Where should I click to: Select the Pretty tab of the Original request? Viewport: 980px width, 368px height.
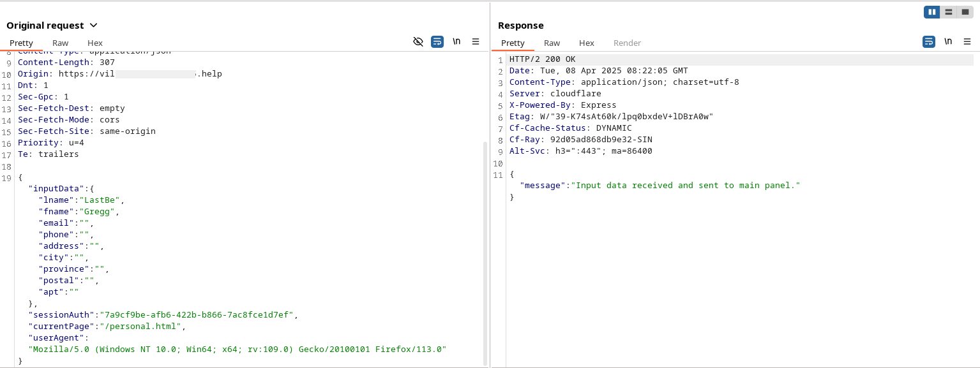coord(21,43)
